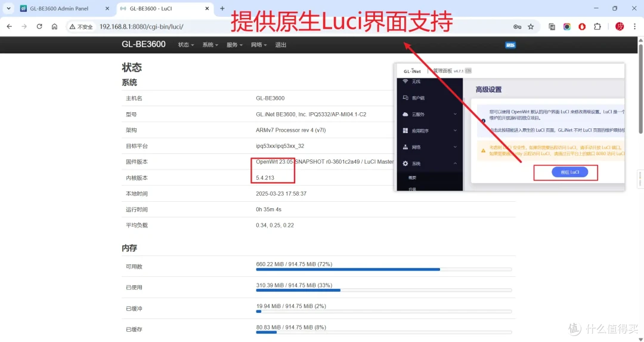Open the 服务 dropdown in LuCI navbar
The image size is (644, 342).
234,45
